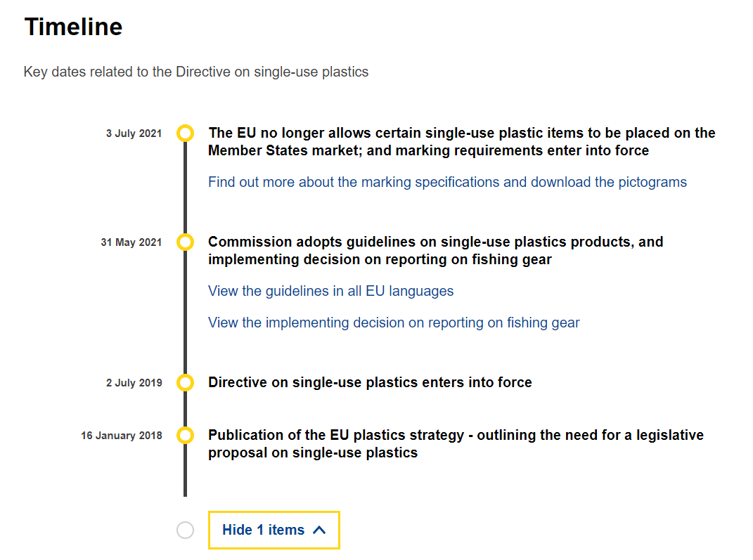
Task: Click the Key dates subtitle text
Action: point(196,72)
